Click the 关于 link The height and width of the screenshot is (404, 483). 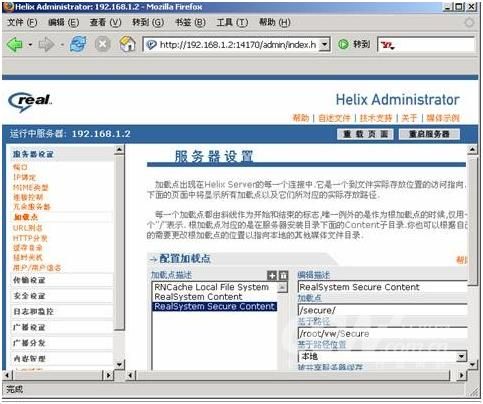pos(409,118)
